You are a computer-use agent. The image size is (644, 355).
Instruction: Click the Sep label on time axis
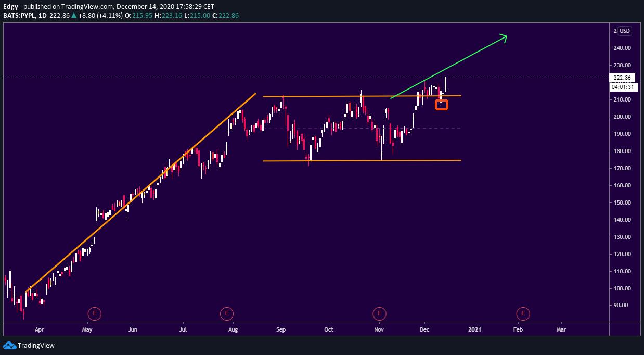[x=281, y=329]
